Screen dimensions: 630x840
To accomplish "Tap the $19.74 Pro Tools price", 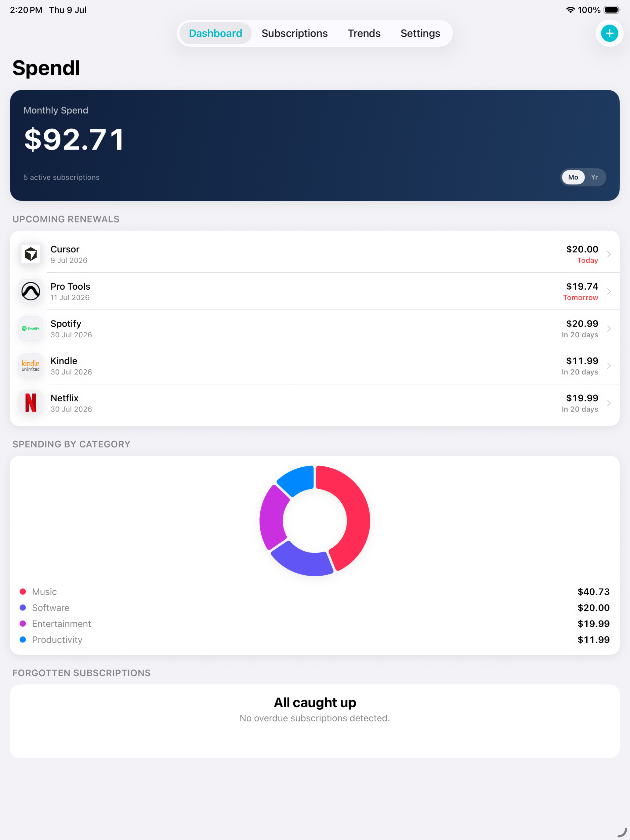I will pyautogui.click(x=582, y=286).
